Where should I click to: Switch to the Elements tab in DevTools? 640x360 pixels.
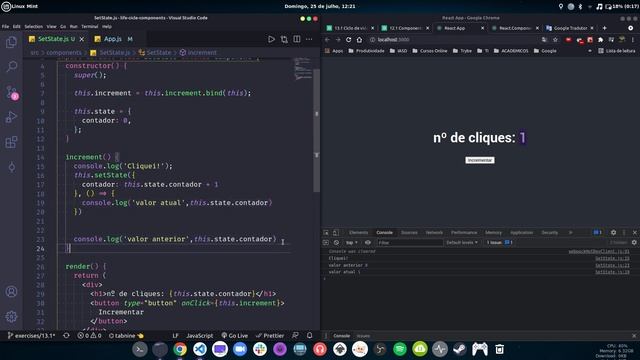(358, 232)
